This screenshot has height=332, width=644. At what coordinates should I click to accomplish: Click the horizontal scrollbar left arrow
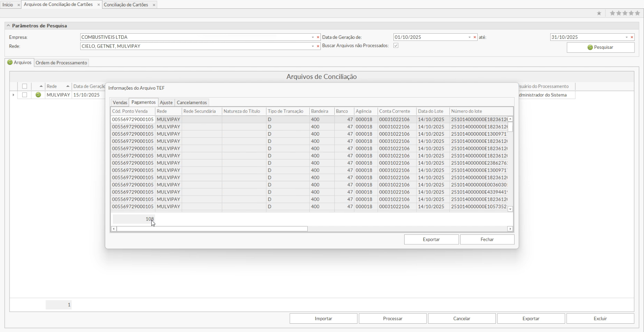[x=114, y=229]
